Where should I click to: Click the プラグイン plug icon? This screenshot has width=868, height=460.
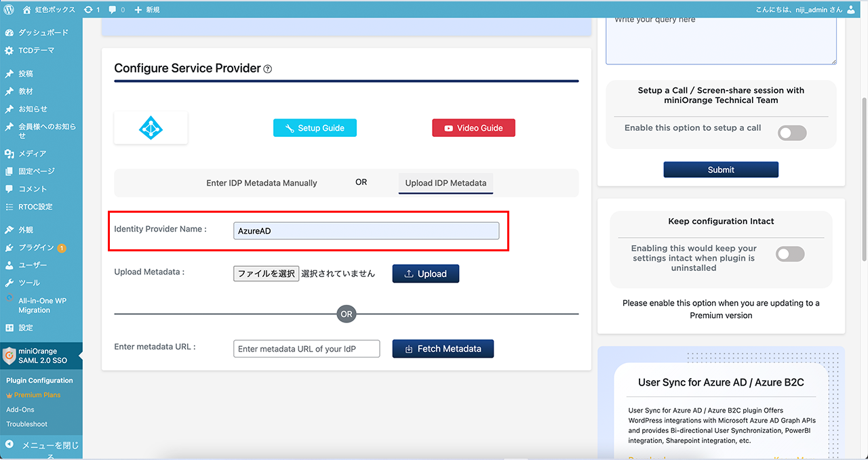[x=9, y=247]
